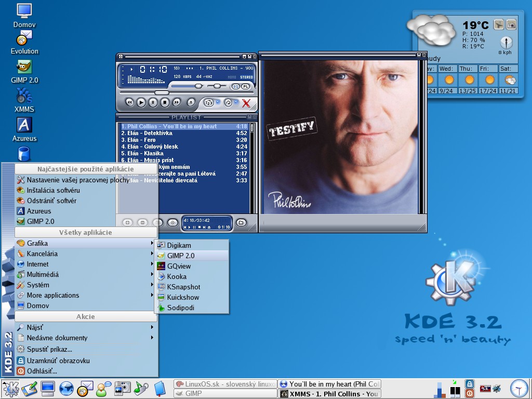Toggle the PL playlist button

tap(245, 87)
